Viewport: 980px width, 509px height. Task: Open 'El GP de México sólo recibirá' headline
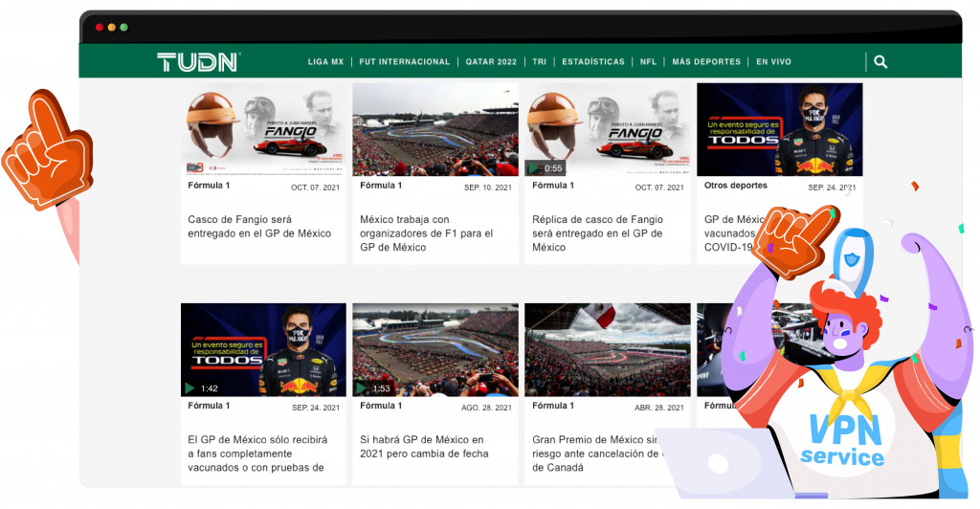pyautogui.click(x=257, y=454)
